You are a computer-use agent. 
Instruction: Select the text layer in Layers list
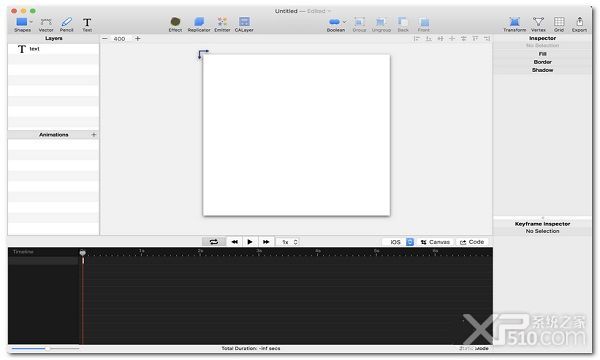(54, 49)
